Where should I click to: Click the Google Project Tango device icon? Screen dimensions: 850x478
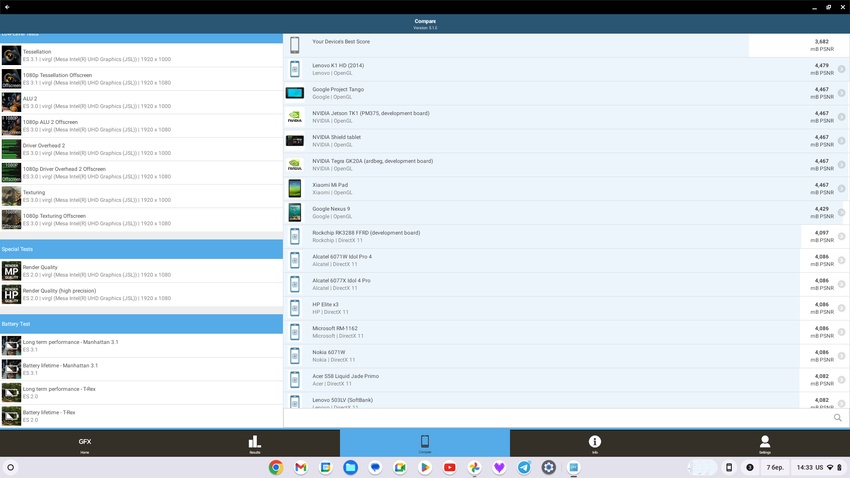click(295, 93)
